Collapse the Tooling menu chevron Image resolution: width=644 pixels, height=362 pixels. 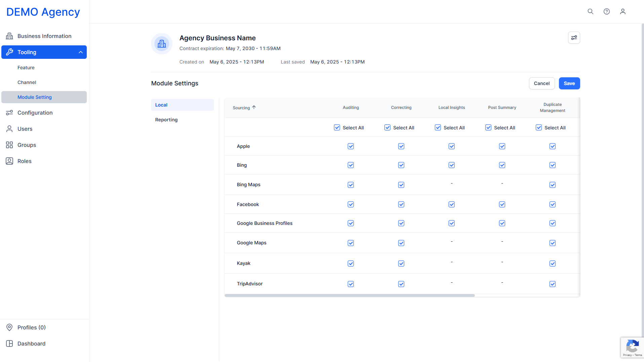[x=81, y=52]
